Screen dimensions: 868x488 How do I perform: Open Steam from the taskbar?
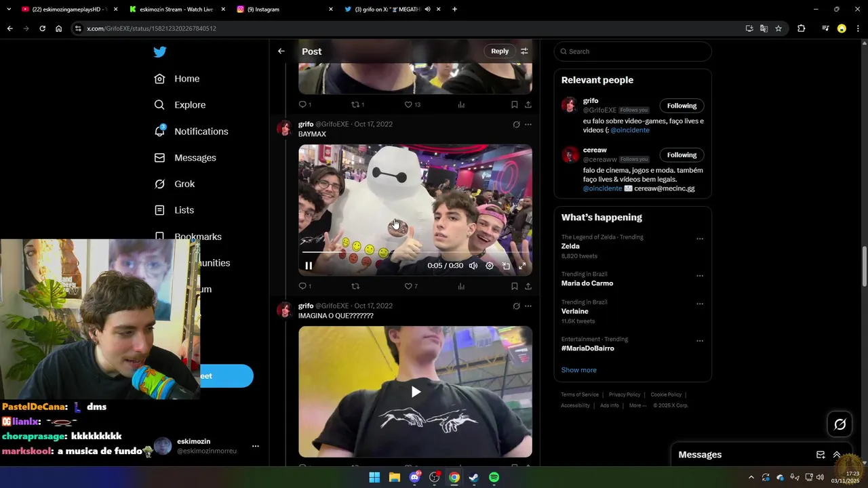474,478
